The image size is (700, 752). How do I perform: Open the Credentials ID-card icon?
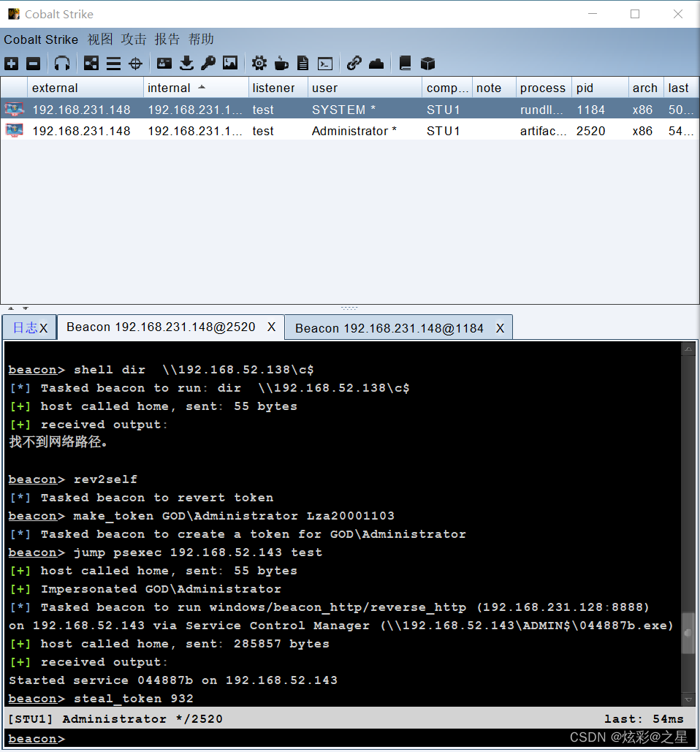point(164,64)
